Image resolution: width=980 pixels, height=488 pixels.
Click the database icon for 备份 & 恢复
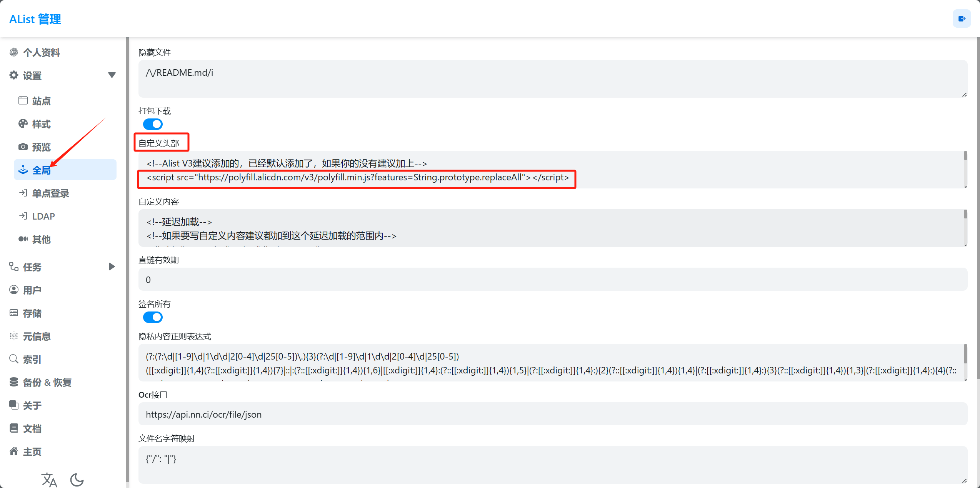click(x=14, y=382)
